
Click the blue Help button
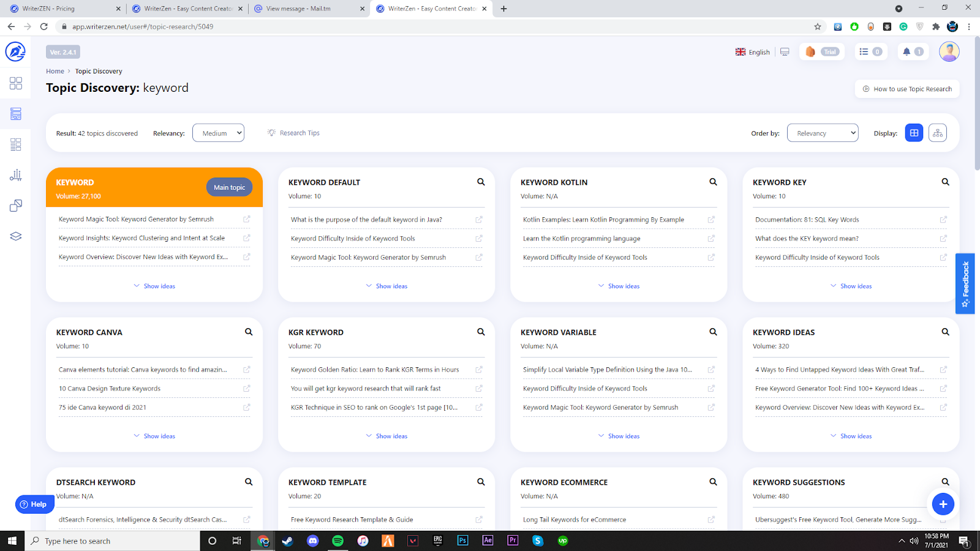pos(34,504)
